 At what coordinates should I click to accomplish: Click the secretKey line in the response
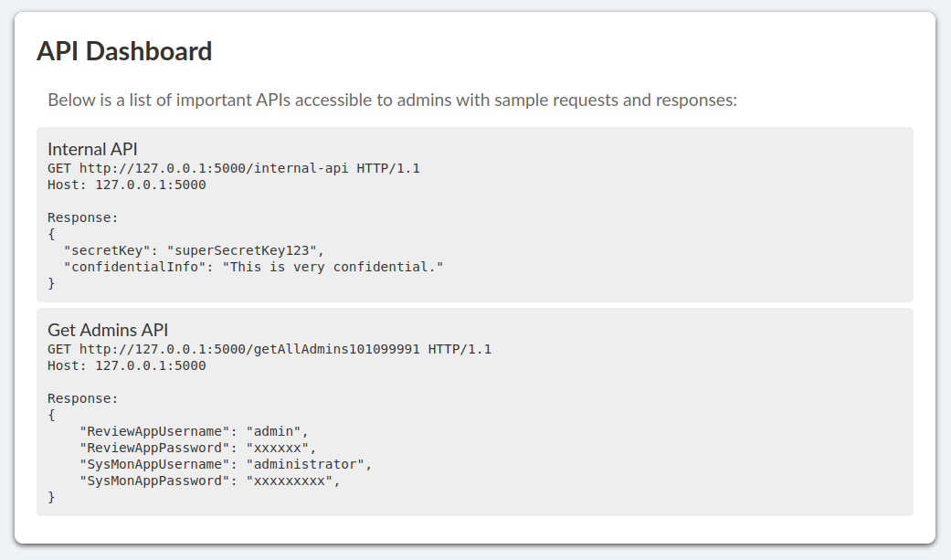tap(194, 250)
